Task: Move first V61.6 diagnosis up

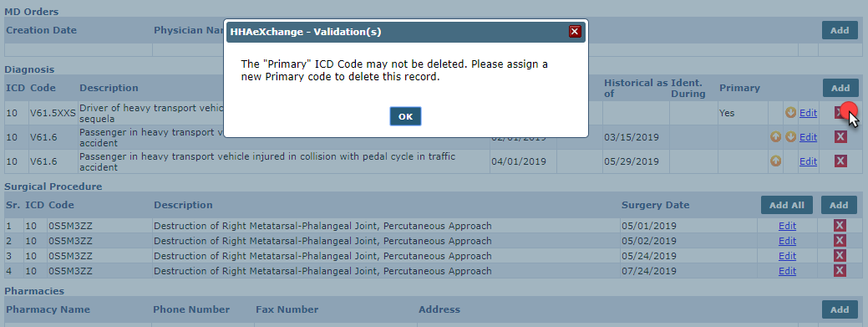Action: tap(775, 137)
